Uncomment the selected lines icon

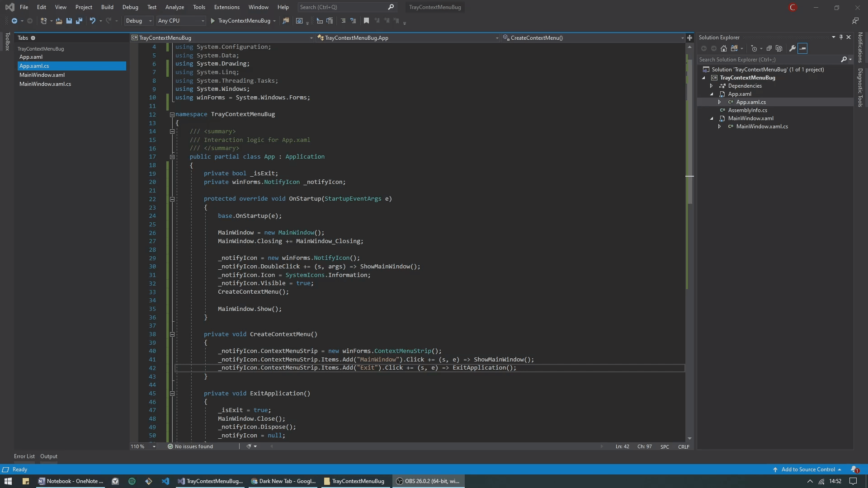coord(353,21)
